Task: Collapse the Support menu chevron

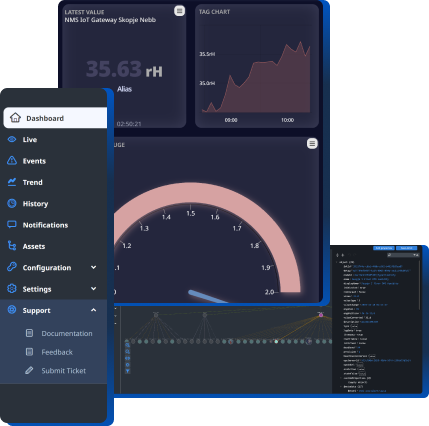Action: click(x=94, y=310)
